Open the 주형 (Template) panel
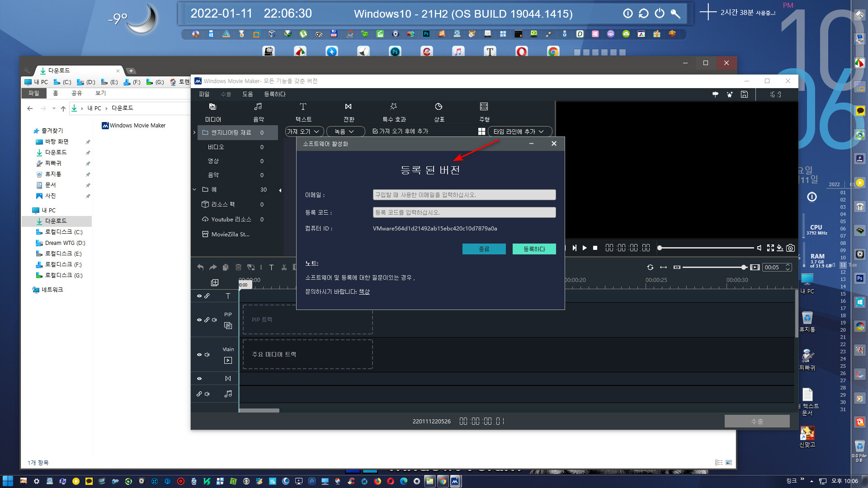 click(x=484, y=112)
